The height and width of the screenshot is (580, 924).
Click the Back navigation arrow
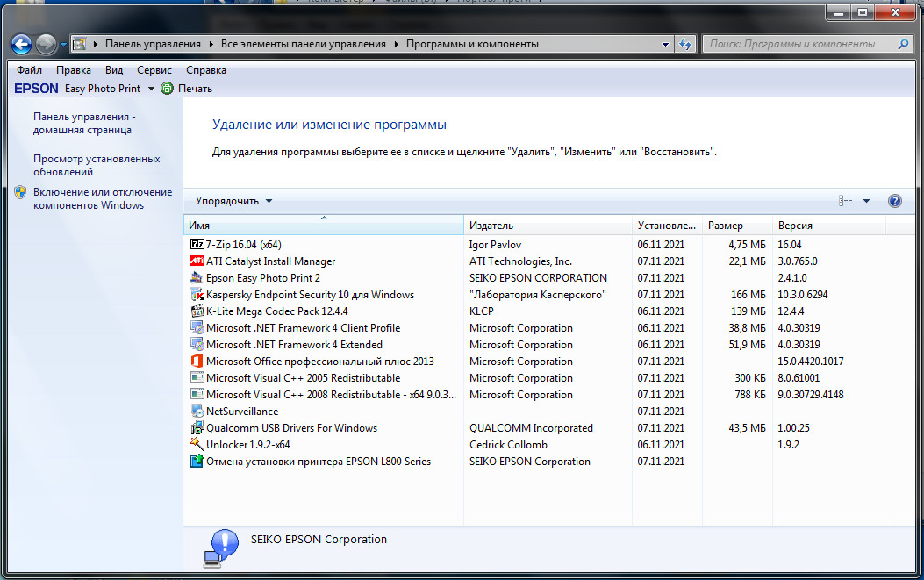coord(21,44)
